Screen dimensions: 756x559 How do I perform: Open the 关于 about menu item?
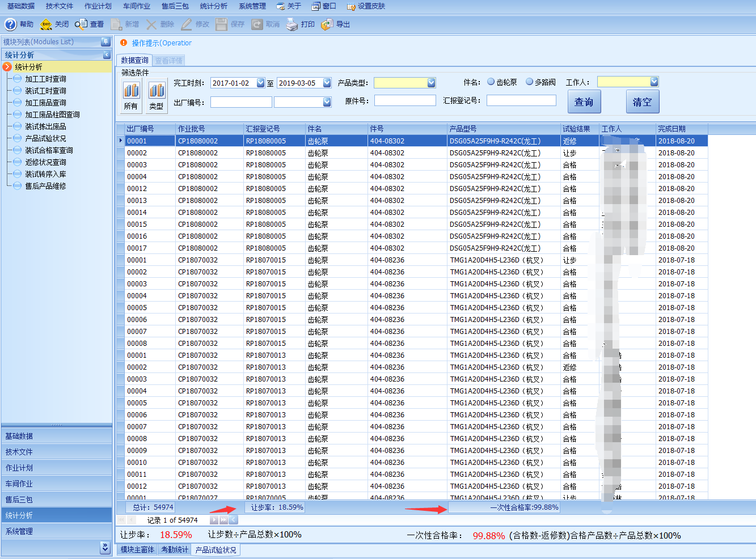(289, 6)
